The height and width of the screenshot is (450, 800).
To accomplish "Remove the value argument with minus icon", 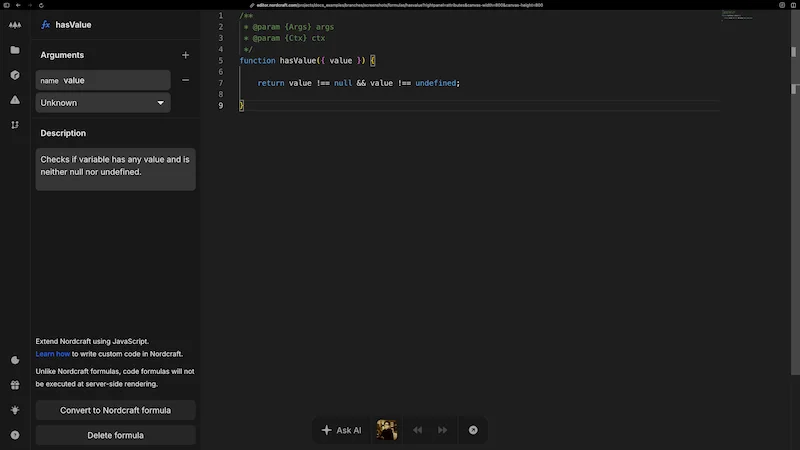I will [x=185, y=80].
